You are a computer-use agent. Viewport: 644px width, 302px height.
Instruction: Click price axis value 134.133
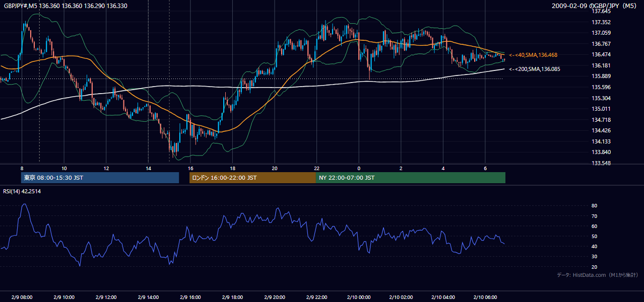coord(601,141)
